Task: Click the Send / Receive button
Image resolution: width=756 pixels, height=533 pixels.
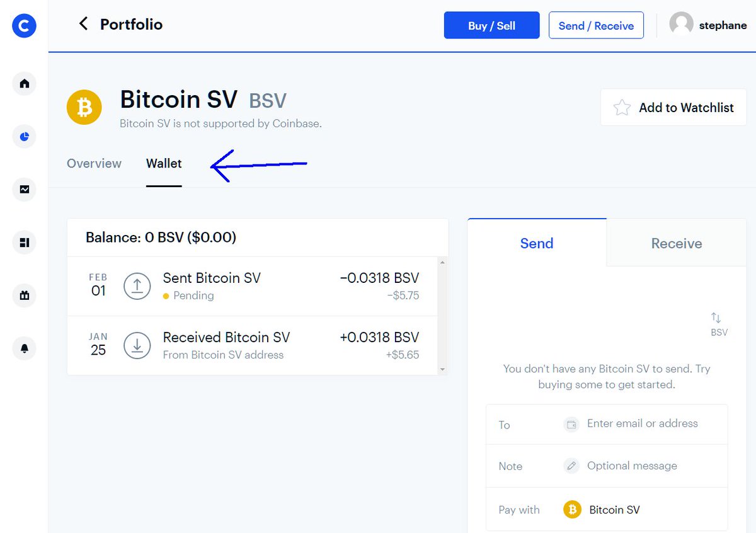Action: [596, 25]
